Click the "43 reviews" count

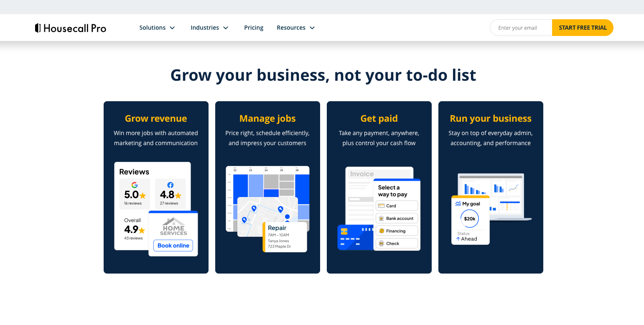(x=133, y=238)
